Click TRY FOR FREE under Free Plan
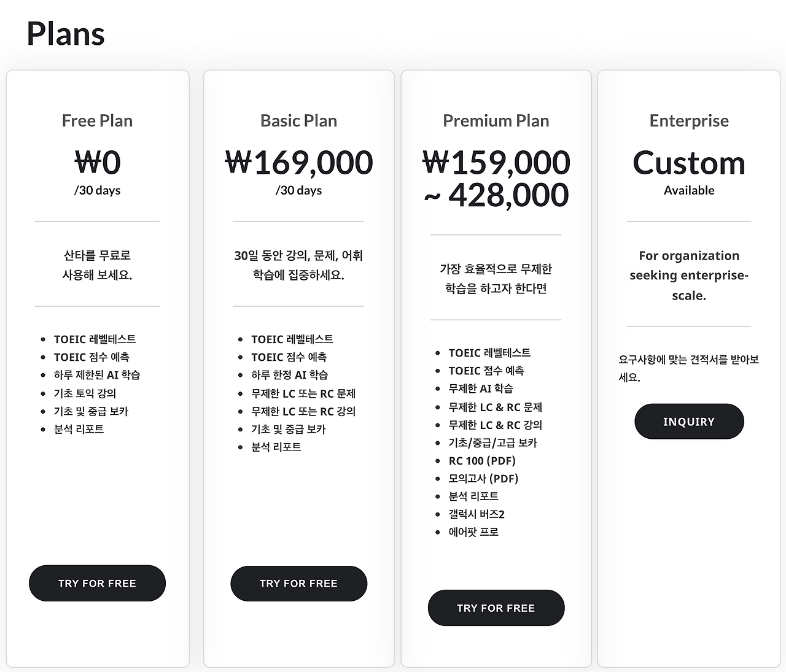Screen dimensions: 786x672 coord(97,583)
